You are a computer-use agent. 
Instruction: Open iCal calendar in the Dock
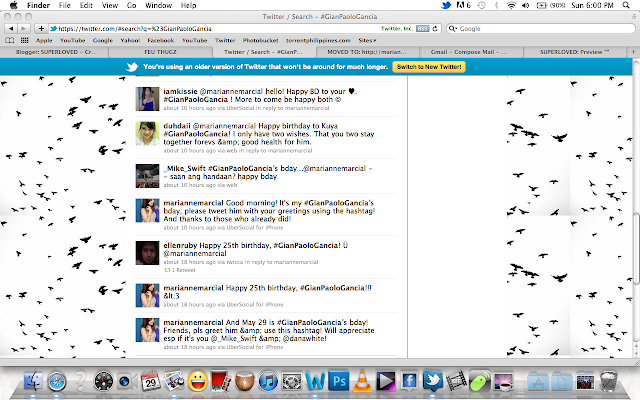pos(151,381)
